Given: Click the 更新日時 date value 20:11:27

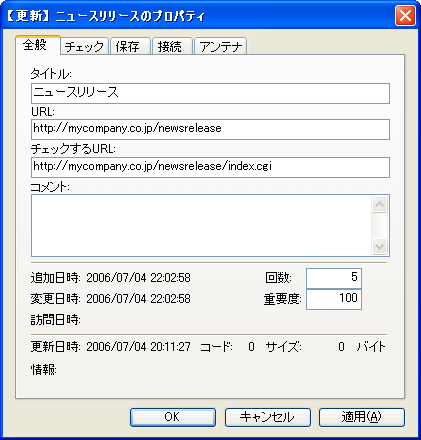Looking at the screenshot, I should (138, 347).
